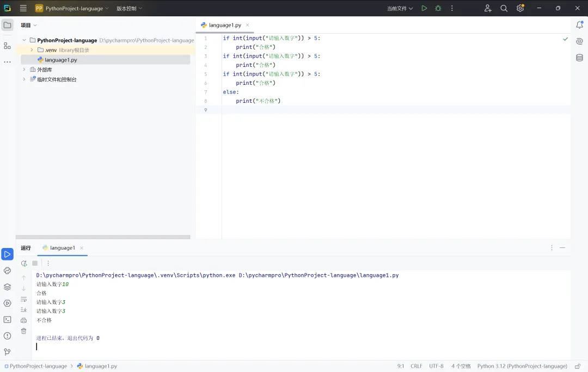Show more tool windows ellipsis
Viewport: 588px width, 372px height.
[x=8, y=62]
